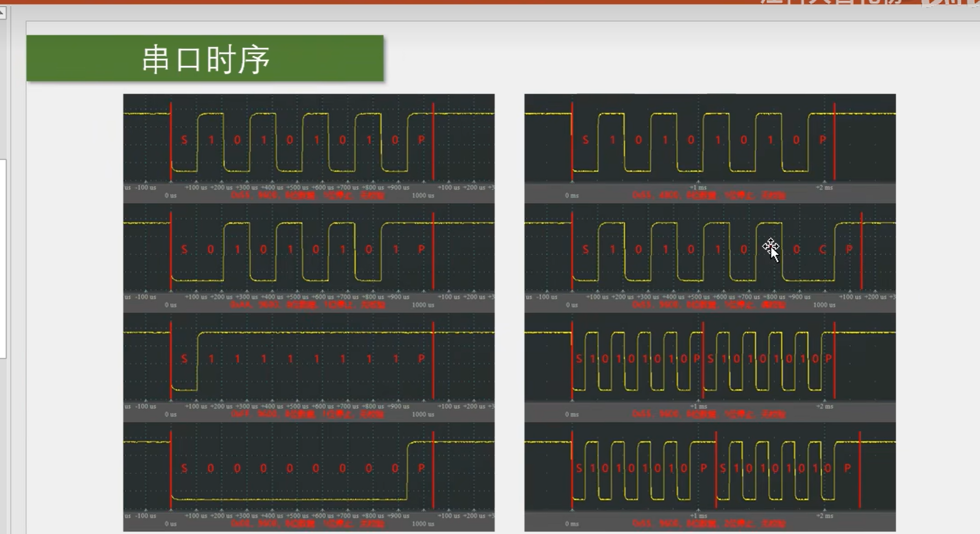Click the red C parity label
The width and height of the screenshot is (980, 534).
[x=822, y=249]
